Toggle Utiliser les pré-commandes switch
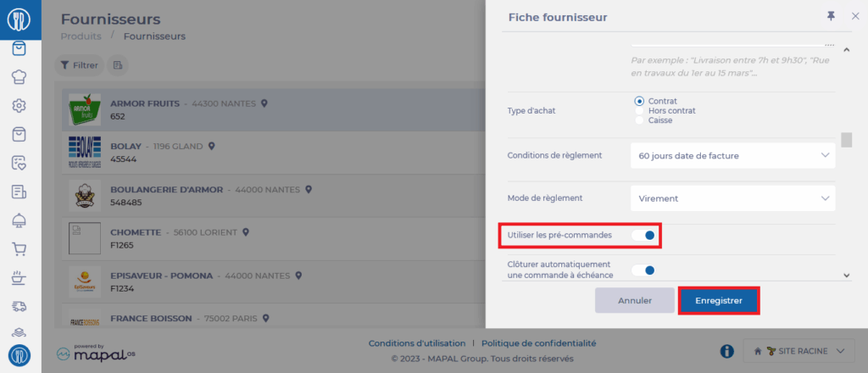The image size is (868, 373). pos(644,235)
